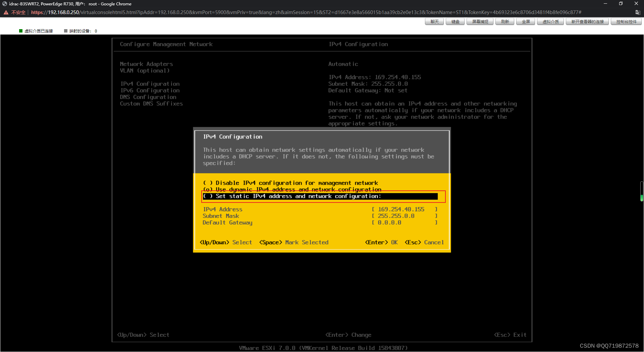This screenshot has height=352, width=644.
Task: Click the right panel Subnet Mask: 255.255.0.0 text
Action: coord(368,84)
